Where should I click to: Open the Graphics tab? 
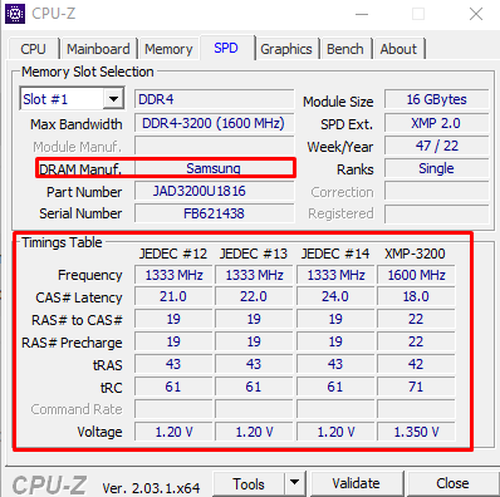tap(286, 49)
